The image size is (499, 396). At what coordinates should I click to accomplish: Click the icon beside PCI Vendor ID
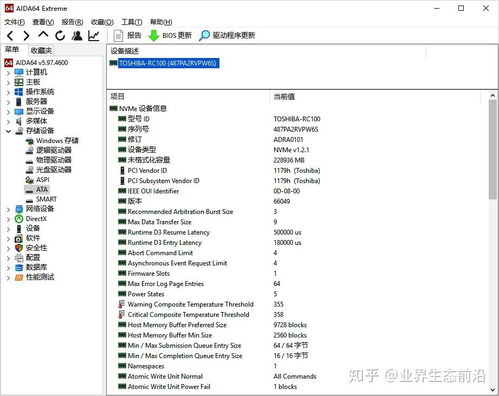tap(122, 170)
